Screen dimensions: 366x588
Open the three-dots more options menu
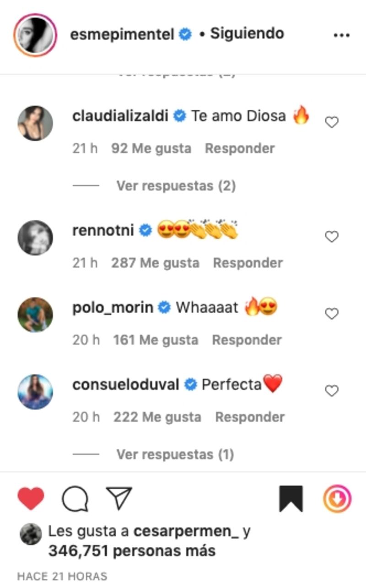click(341, 35)
